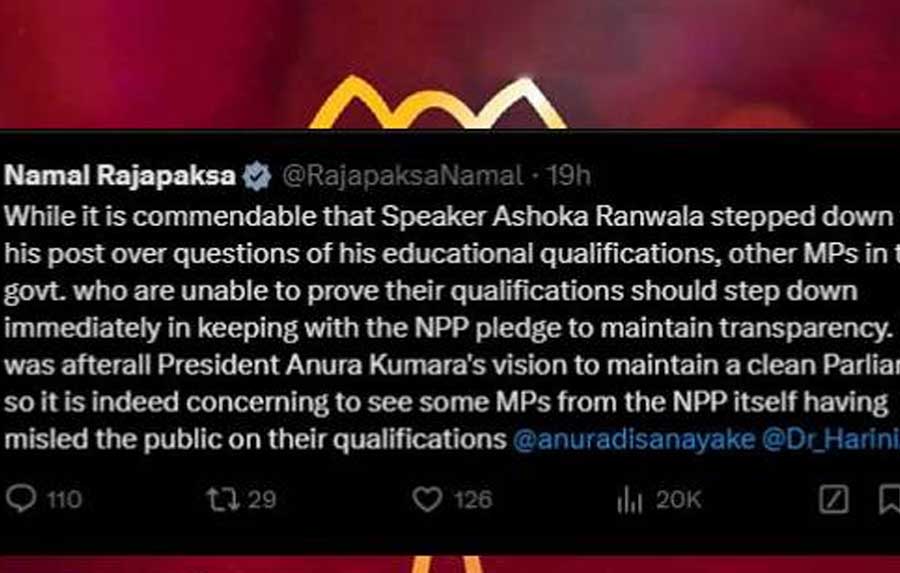Open the @RajapaksaNamal handle
This screenshot has width=900, height=573.
(x=402, y=176)
